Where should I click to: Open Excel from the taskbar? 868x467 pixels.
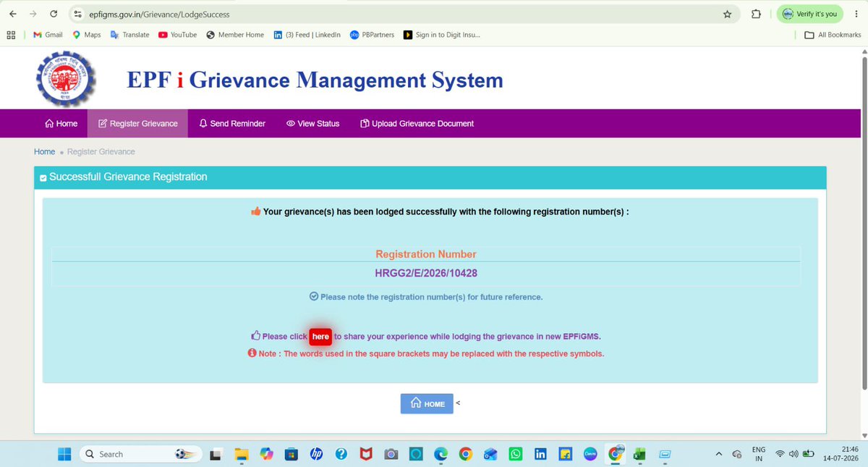(640, 454)
